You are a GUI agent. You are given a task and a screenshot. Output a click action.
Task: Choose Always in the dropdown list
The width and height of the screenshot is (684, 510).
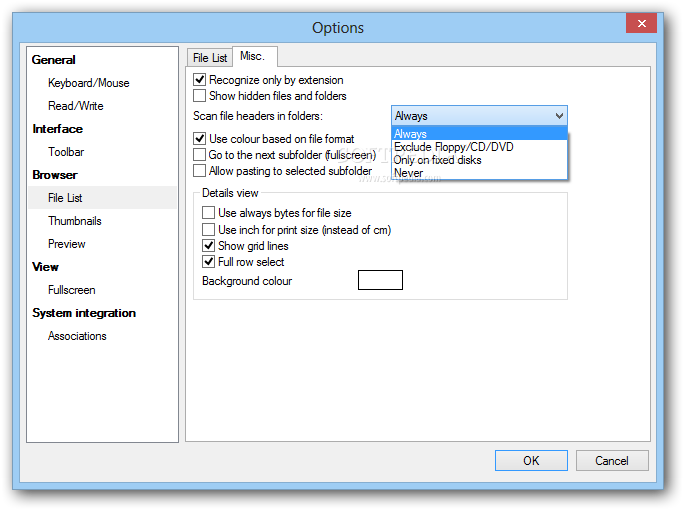[x=479, y=133]
